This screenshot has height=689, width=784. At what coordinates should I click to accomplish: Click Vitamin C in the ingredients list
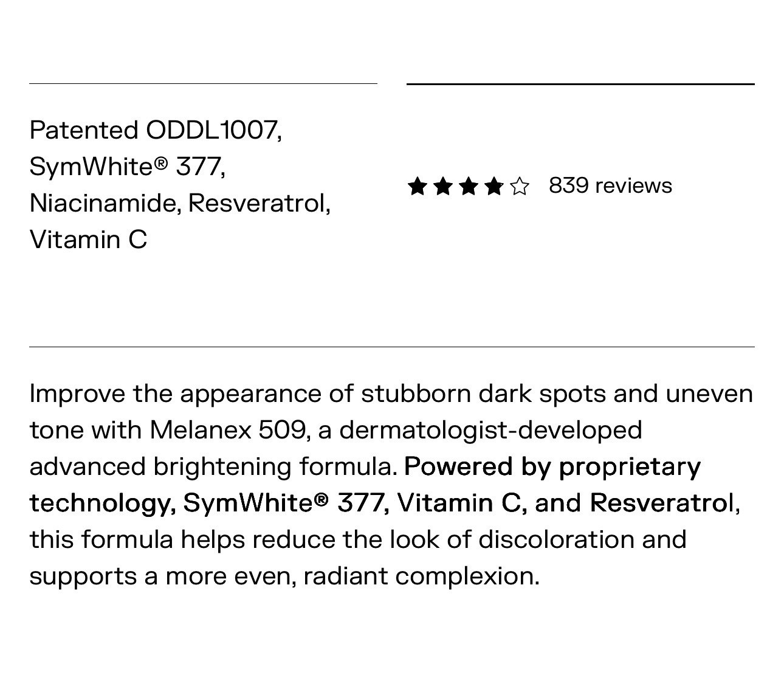88,240
